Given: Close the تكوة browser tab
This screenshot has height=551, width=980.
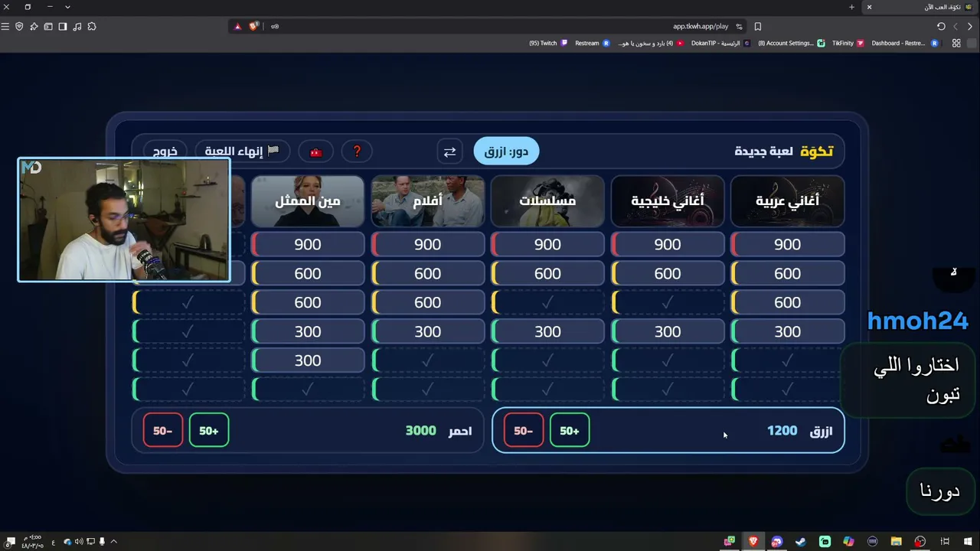Looking at the screenshot, I should point(869,7).
